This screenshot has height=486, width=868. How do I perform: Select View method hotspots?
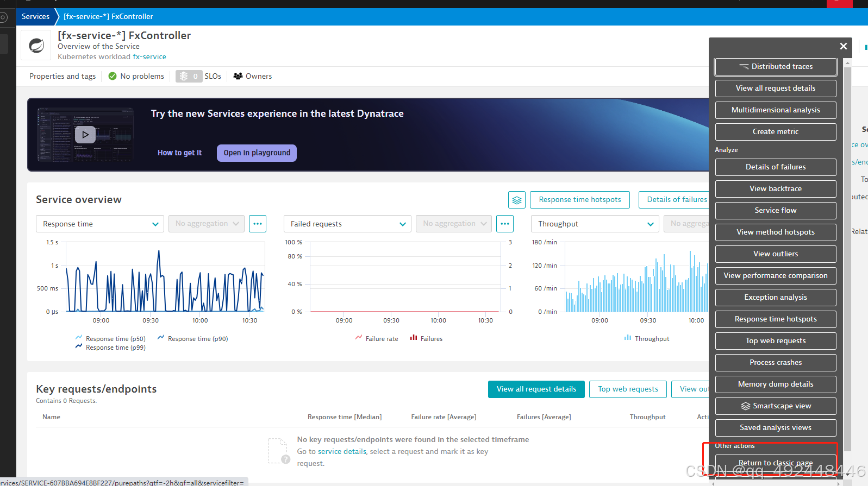(x=776, y=232)
